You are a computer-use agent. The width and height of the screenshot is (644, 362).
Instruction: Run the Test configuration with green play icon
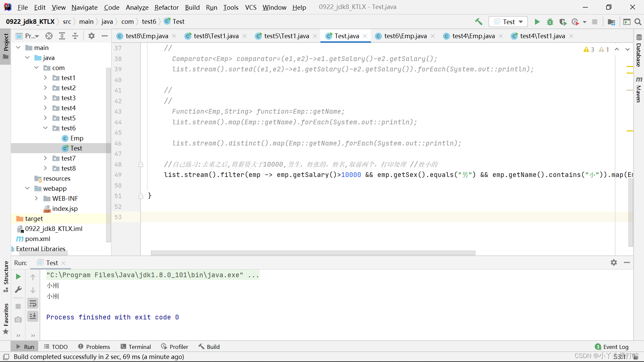click(x=537, y=22)
